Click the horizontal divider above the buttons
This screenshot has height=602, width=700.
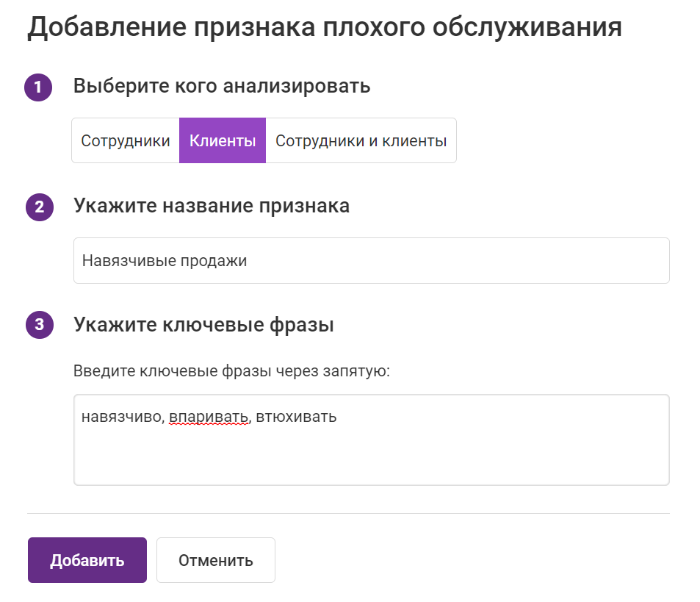tap(349, 513)
